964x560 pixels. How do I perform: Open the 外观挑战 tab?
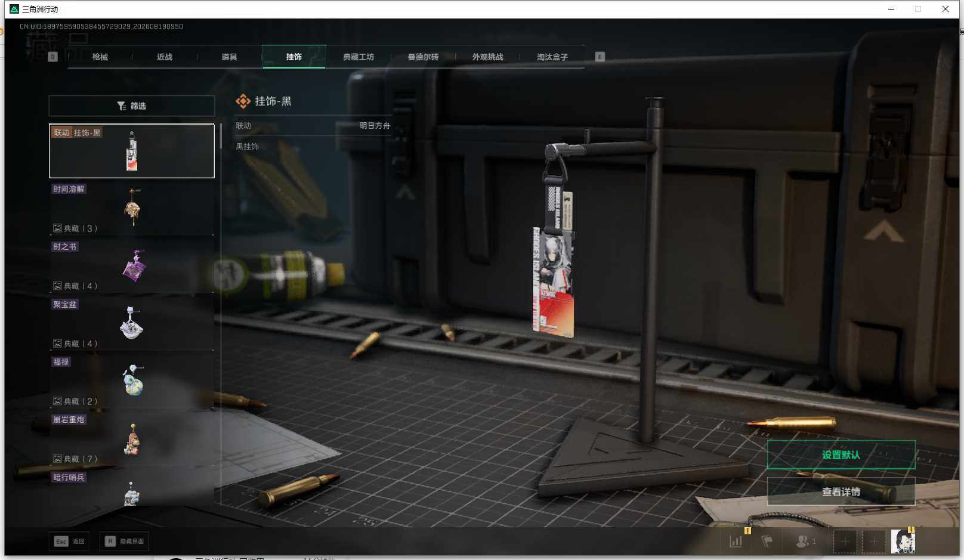tap(488, 57)
